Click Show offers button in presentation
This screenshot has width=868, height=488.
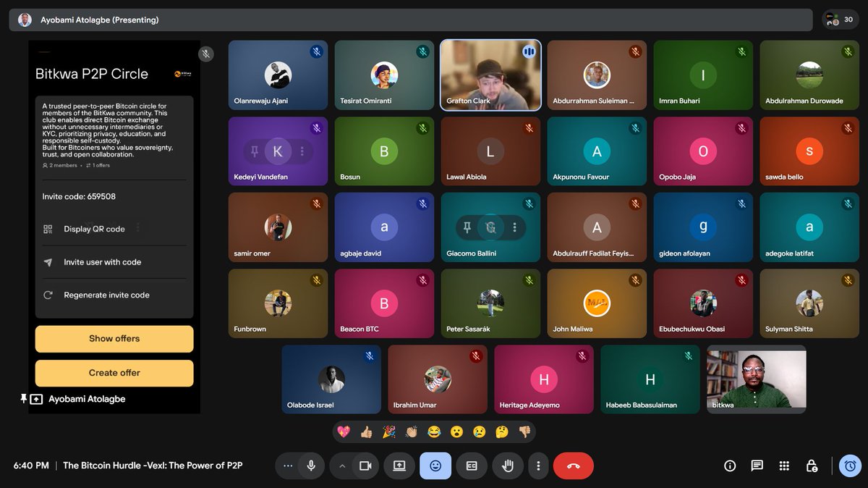[x=114, y=339]
